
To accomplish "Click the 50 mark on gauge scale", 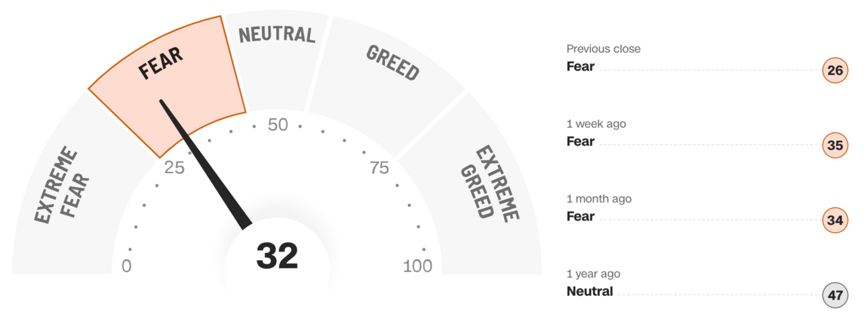I will click(x=277, y=125).
